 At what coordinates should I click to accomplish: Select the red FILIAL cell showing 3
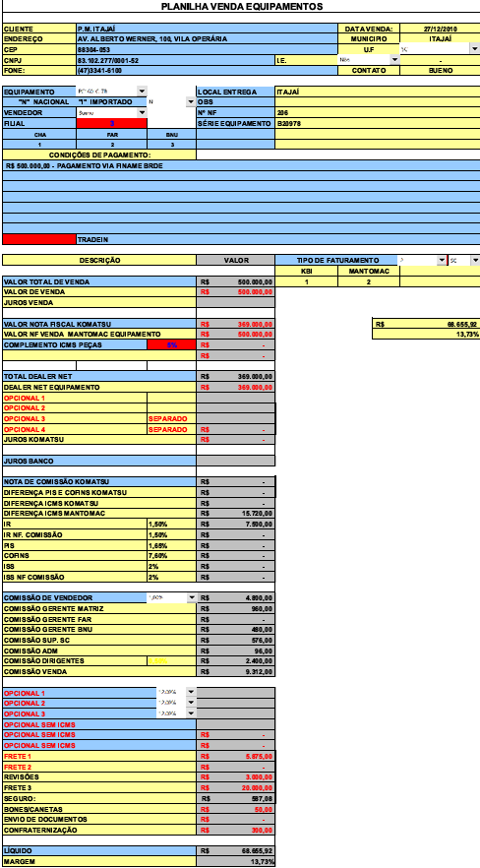coord(112,123)
